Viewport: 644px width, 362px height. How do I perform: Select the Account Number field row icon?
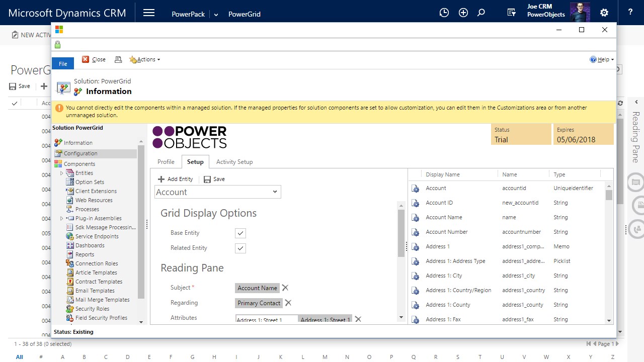(x=416, y=232)
